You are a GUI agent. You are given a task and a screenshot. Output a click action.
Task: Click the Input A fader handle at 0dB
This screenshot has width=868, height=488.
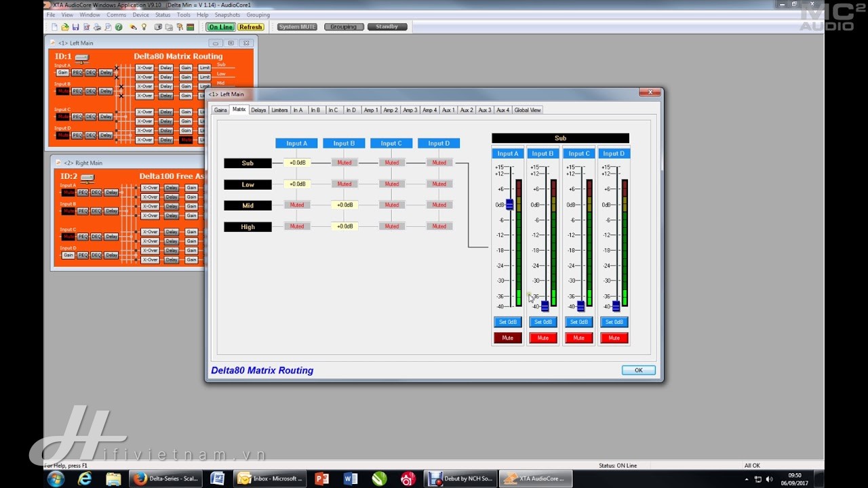point(509,205)
